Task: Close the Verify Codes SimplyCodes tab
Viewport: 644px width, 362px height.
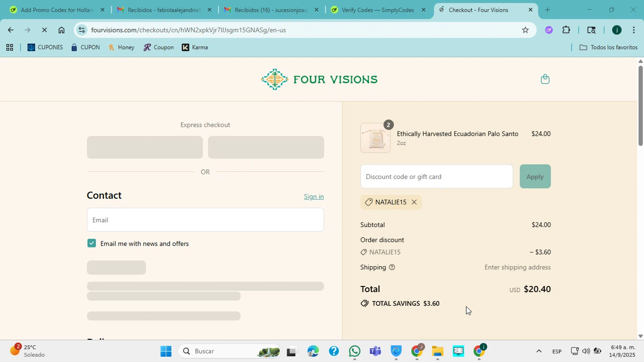Action: [423, 10]
